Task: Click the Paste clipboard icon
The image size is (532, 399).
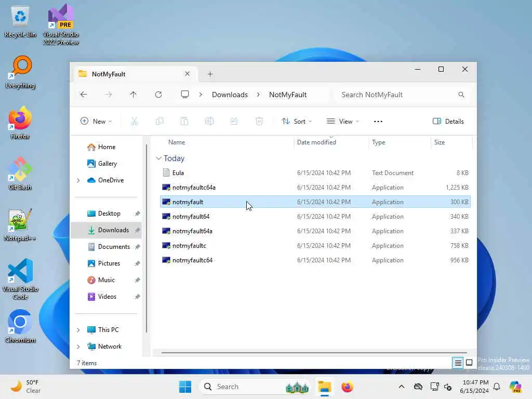Action: (x=184, y=121)
